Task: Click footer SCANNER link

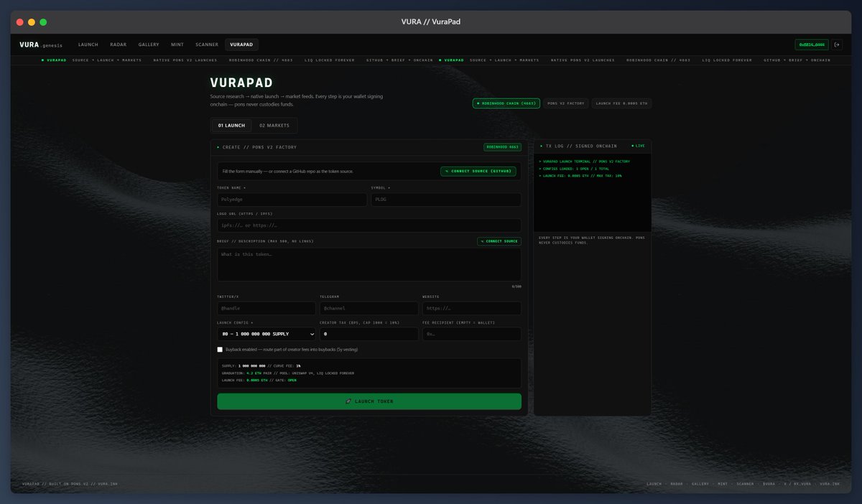Action: pos(746,484)
